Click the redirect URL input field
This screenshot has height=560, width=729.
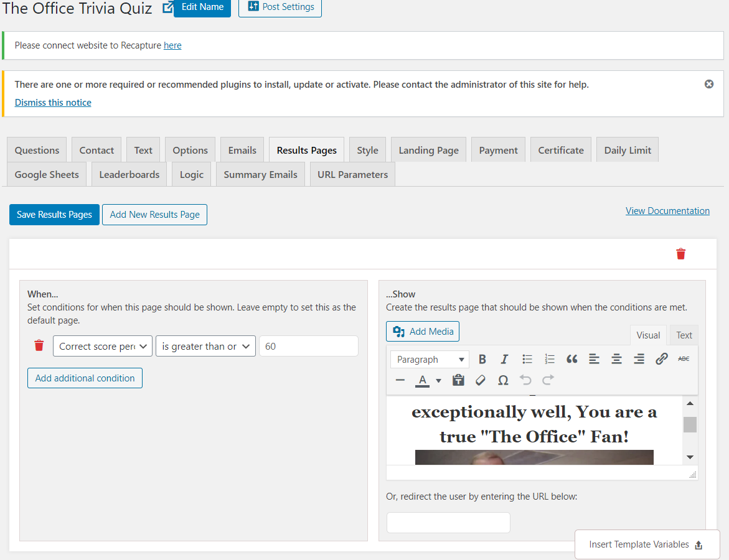[x=448, y=523]
